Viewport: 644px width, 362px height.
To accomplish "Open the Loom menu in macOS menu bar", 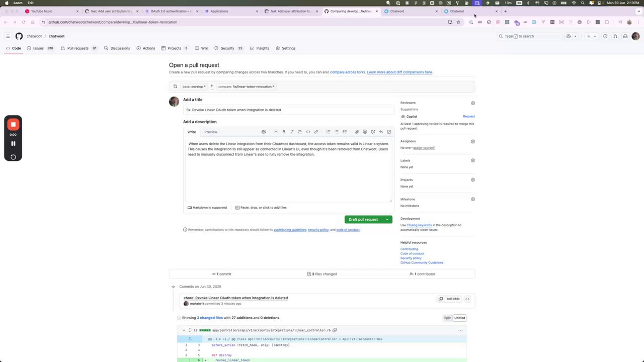I will click(x=18, y=3).
